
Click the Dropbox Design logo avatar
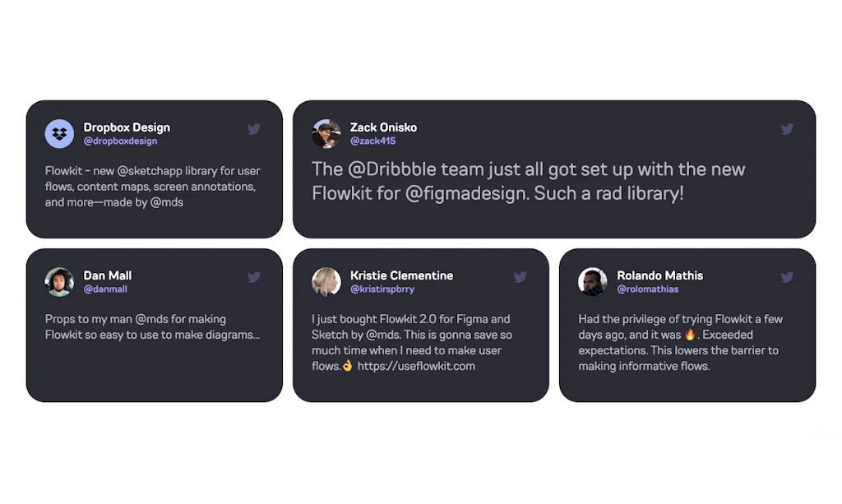click(x=59, y=133)
